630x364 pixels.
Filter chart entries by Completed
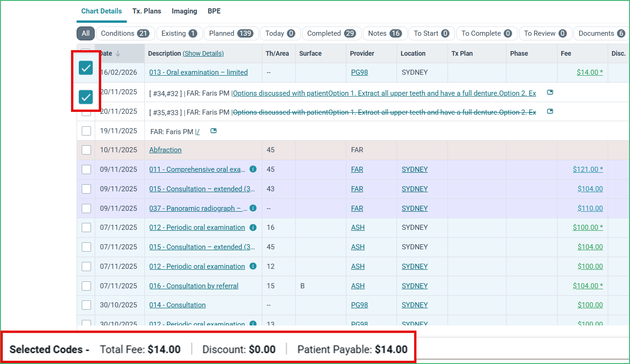click(x=331, y=33)
